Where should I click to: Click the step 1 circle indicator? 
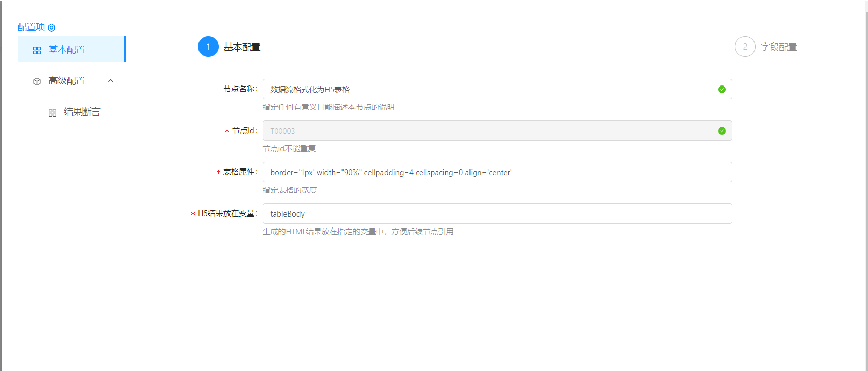click(208, 47)
